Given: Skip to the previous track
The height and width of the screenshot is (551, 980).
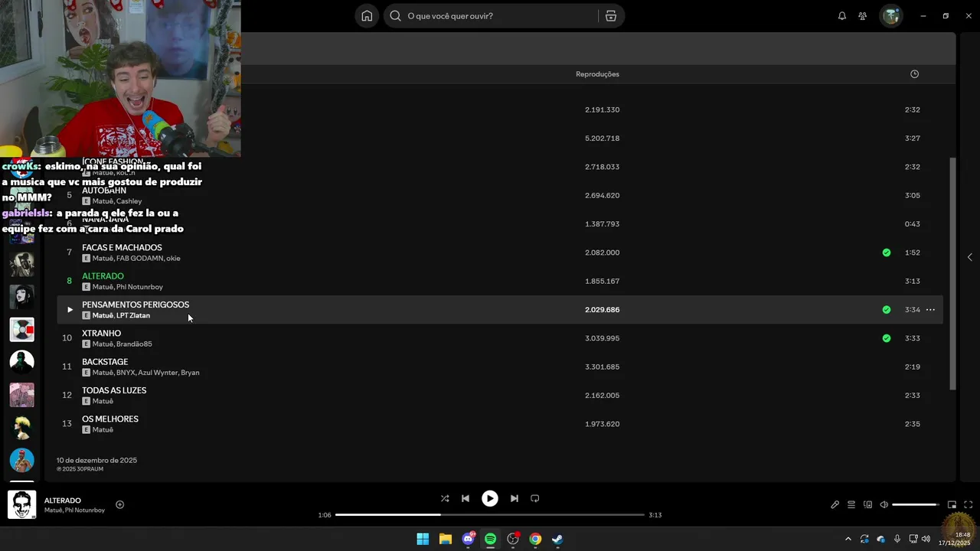Looking at the screenshot, I should 465,498.
